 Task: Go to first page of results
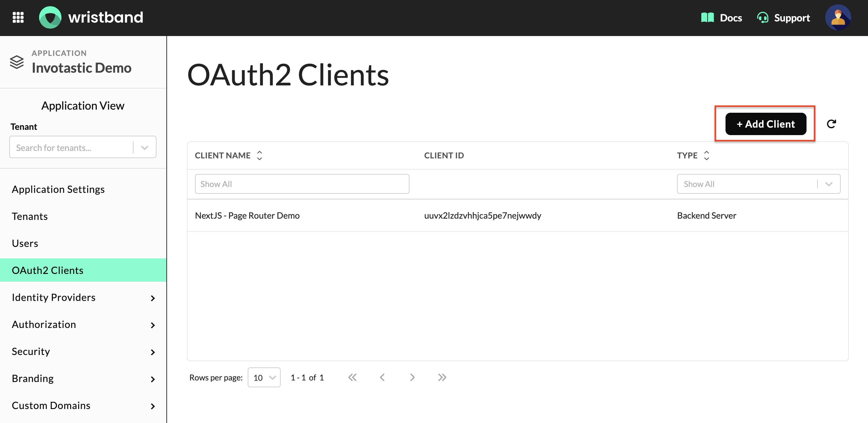coord(352,377)
